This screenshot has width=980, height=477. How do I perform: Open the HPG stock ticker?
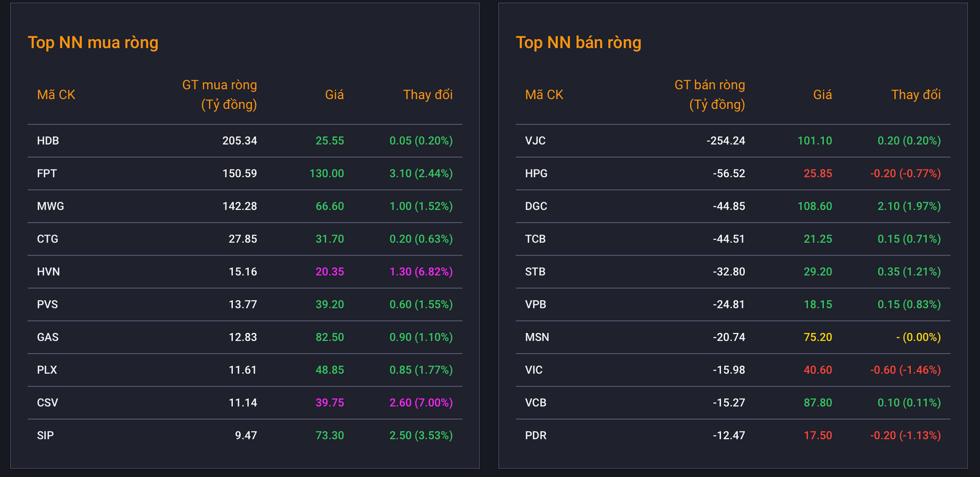[536, 173]
